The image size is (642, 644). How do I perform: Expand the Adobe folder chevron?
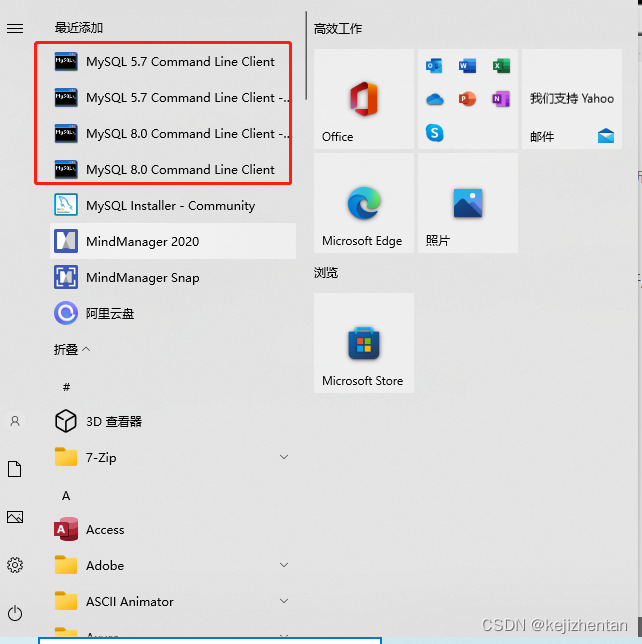283,565
